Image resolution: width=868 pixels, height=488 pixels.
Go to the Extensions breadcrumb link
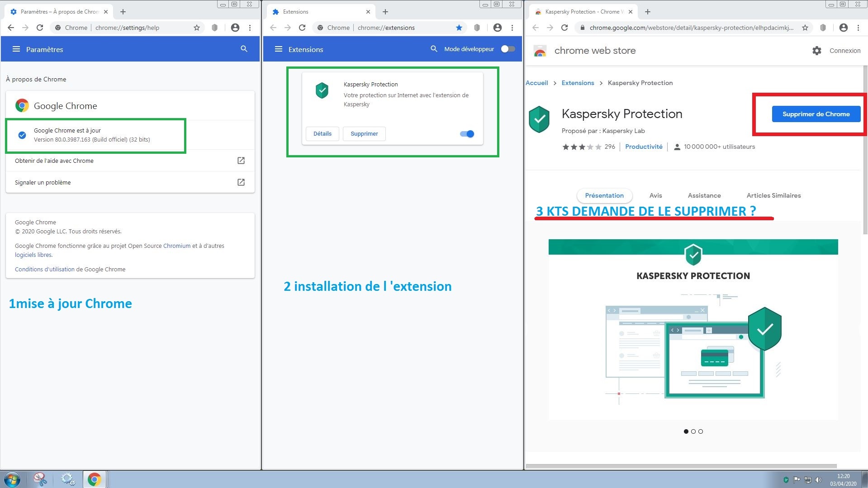578,83
